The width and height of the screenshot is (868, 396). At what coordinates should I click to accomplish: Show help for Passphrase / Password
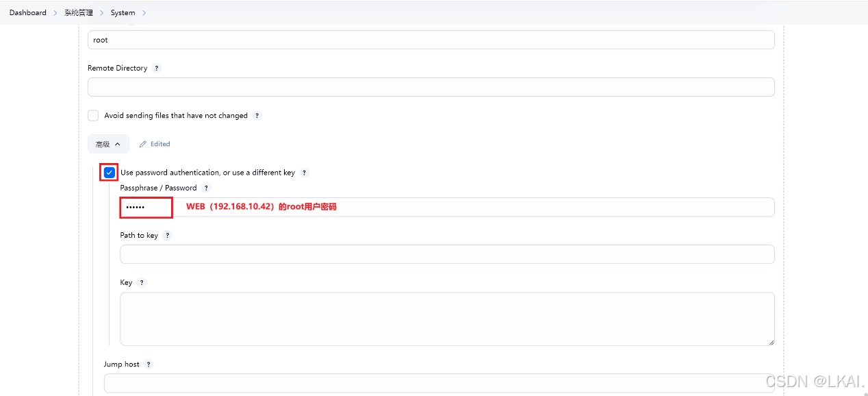point(206,188)
